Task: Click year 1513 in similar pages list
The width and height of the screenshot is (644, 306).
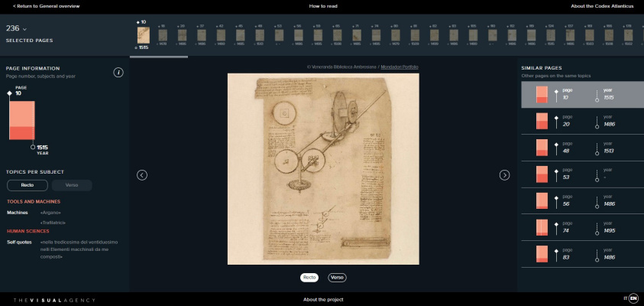Action: [609, 151]
